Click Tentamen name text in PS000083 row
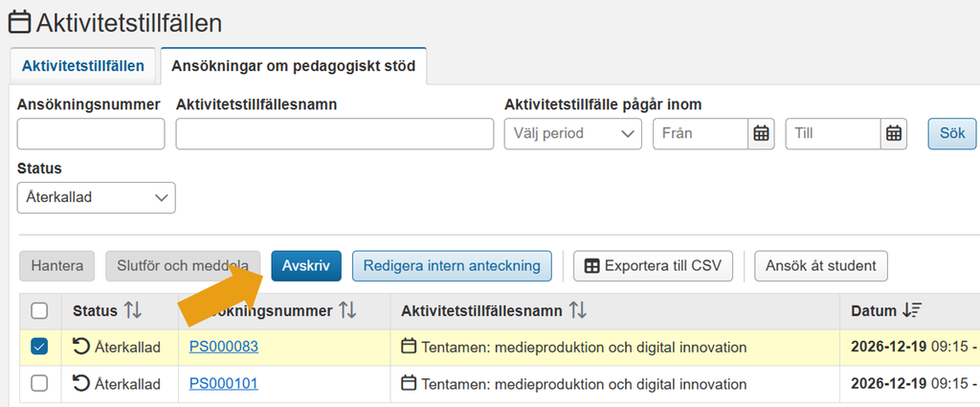The image size is (980, 407). coord(584,347)
